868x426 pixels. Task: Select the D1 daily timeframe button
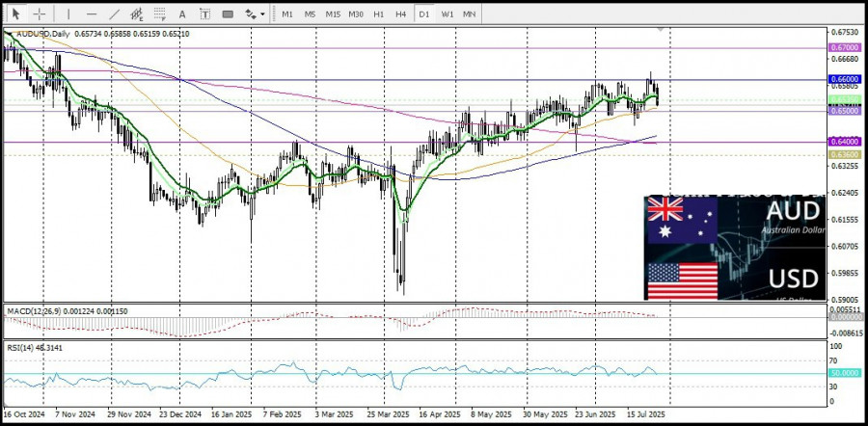(x=424, y=13)
